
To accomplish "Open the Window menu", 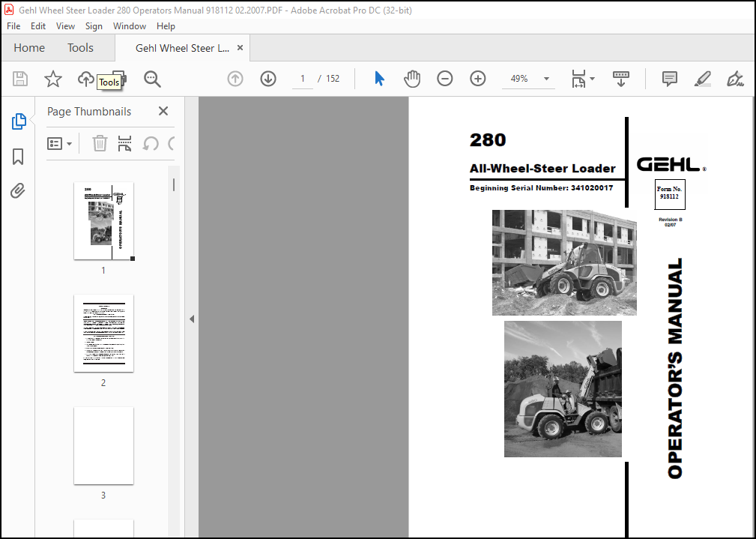I will pyautogui.click(x=129, y=26).
